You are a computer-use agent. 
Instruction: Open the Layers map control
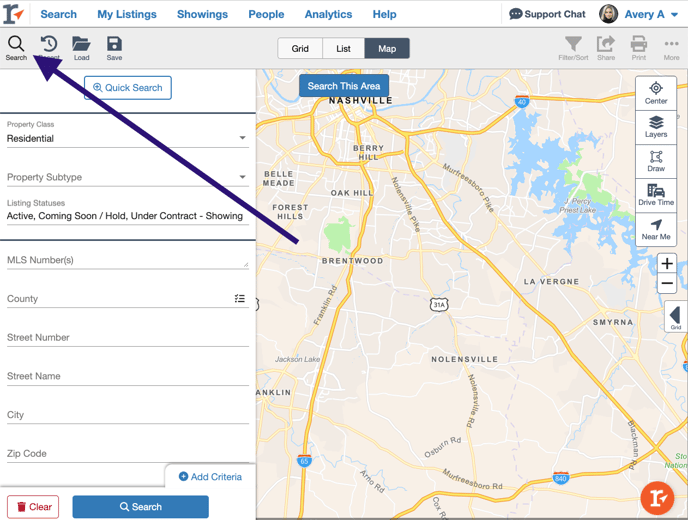tap(656, 127)
